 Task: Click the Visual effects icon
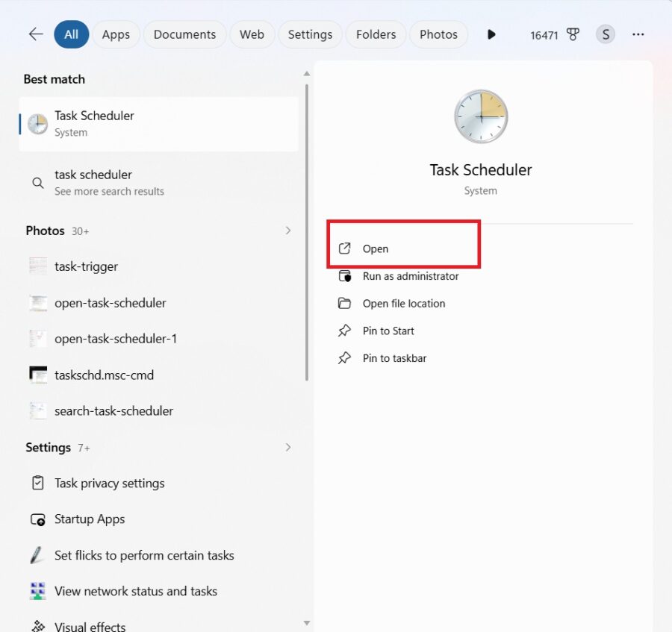[38, 627]
